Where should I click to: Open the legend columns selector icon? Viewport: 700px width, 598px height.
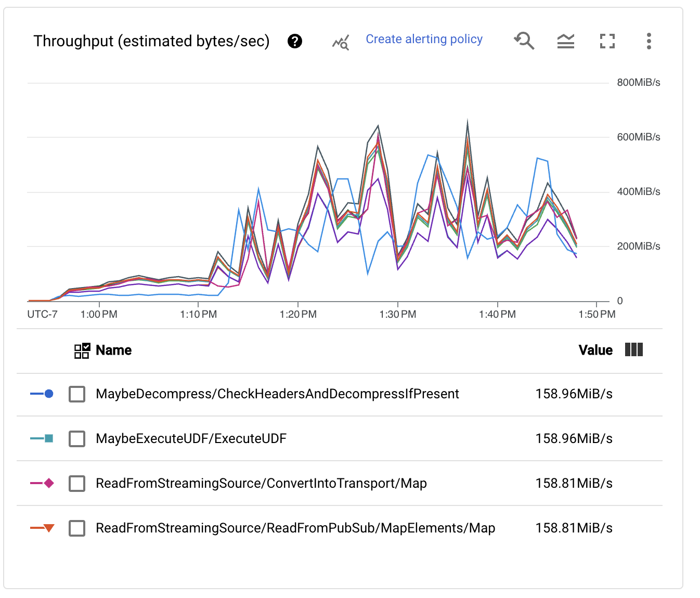pos(633,350)
